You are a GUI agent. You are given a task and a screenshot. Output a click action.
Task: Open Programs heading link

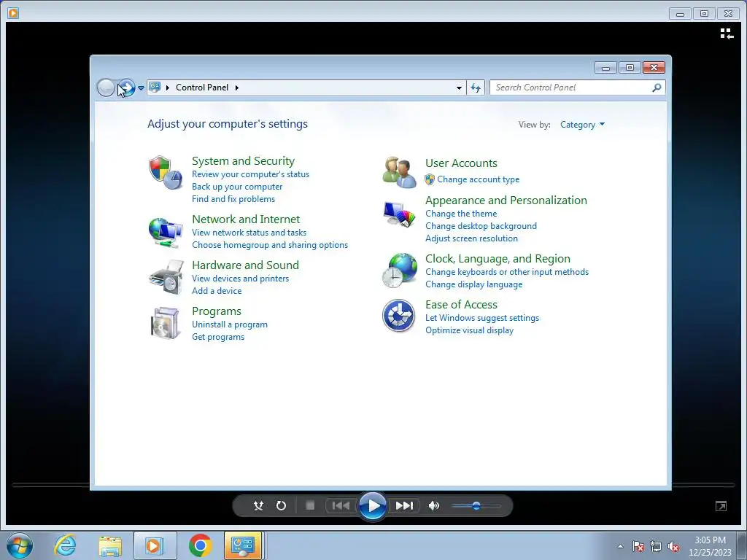pyautogui.click(x=216, y=311)
